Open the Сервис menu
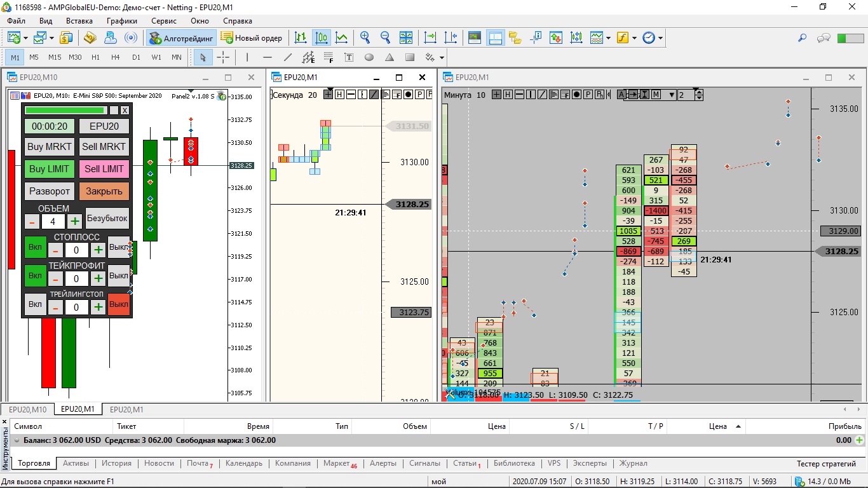Screen dimensions: 868x488 pos(164,21)
